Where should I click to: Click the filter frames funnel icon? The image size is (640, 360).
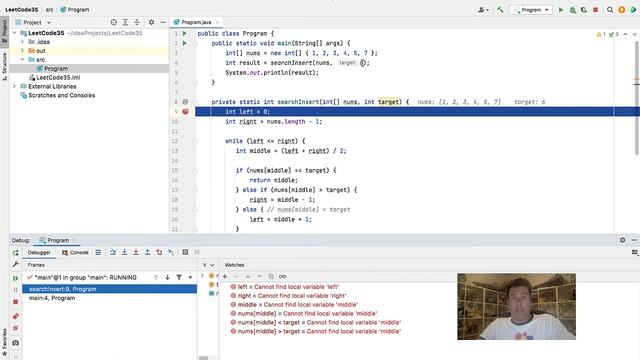coord(179,278)
